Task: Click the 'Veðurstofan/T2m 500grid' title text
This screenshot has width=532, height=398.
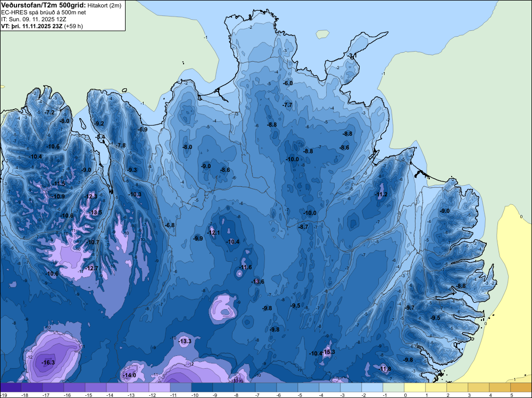Action: [x=44, y=5]
